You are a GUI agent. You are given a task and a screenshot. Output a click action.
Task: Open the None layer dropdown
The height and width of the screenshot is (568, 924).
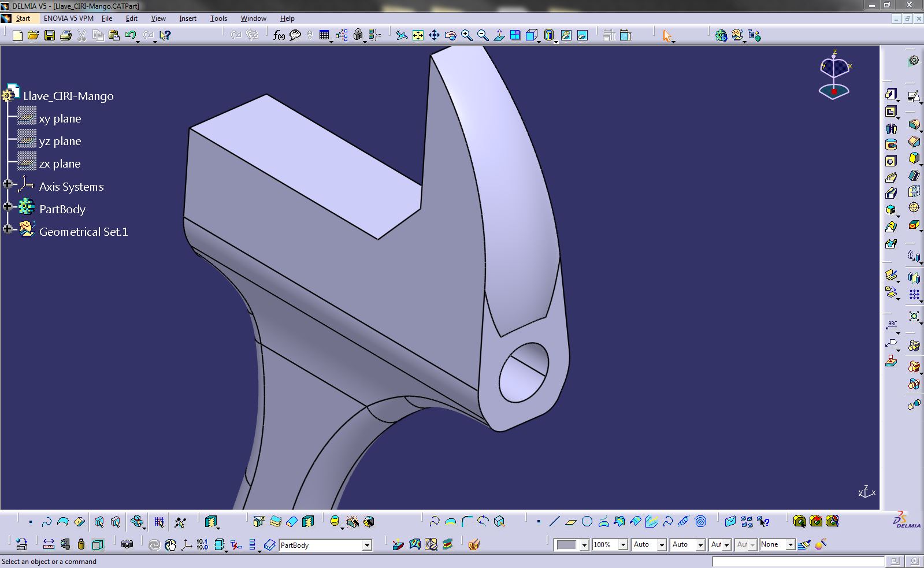(791, 545)
